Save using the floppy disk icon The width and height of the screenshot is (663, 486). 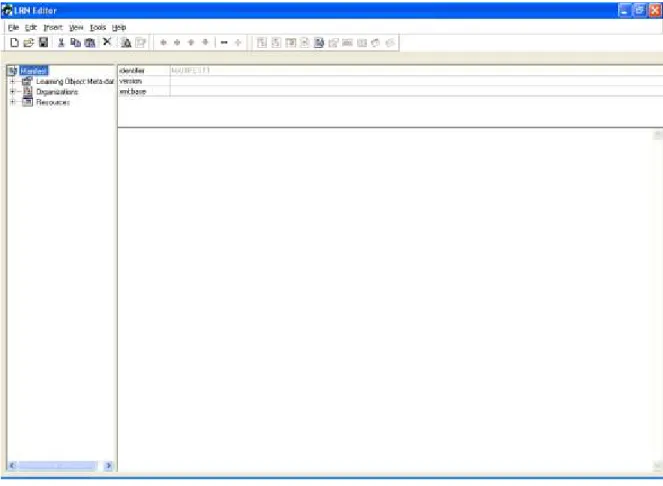(x=43, y=42)
